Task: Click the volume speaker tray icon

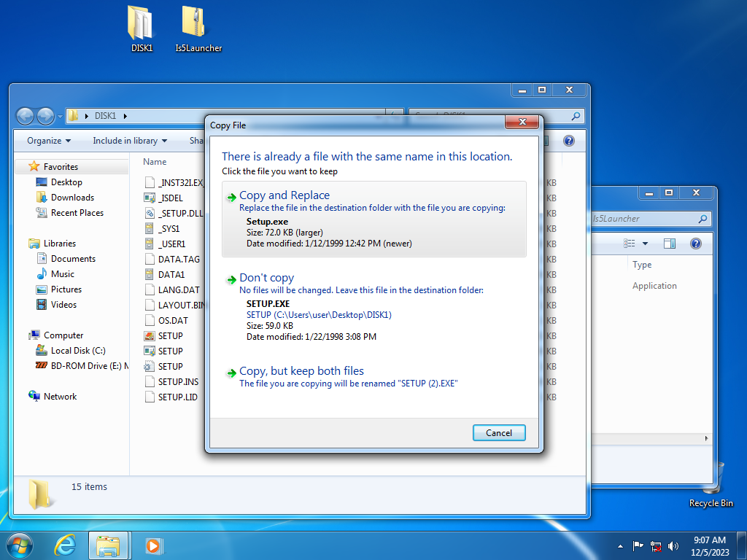Action: point(673,545)
